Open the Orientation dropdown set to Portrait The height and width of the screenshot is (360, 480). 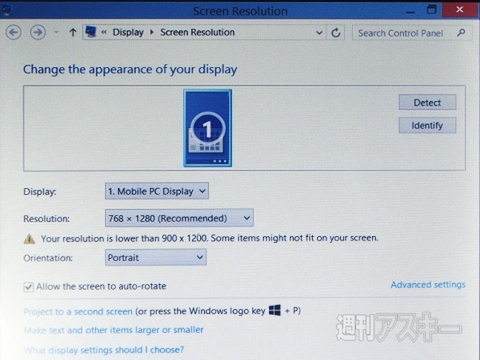click(x=156, y=257)
